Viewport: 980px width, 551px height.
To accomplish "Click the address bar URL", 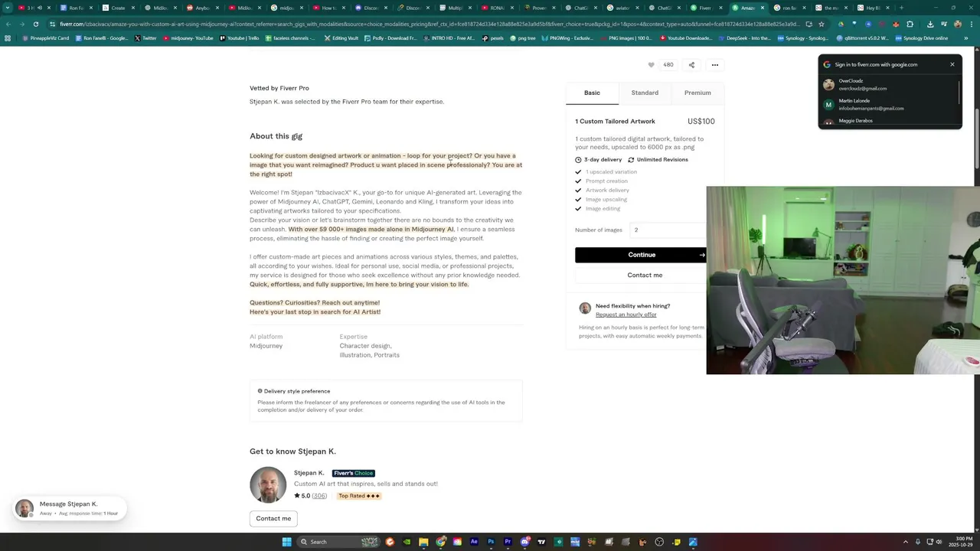I will click(x=429, y=24).
